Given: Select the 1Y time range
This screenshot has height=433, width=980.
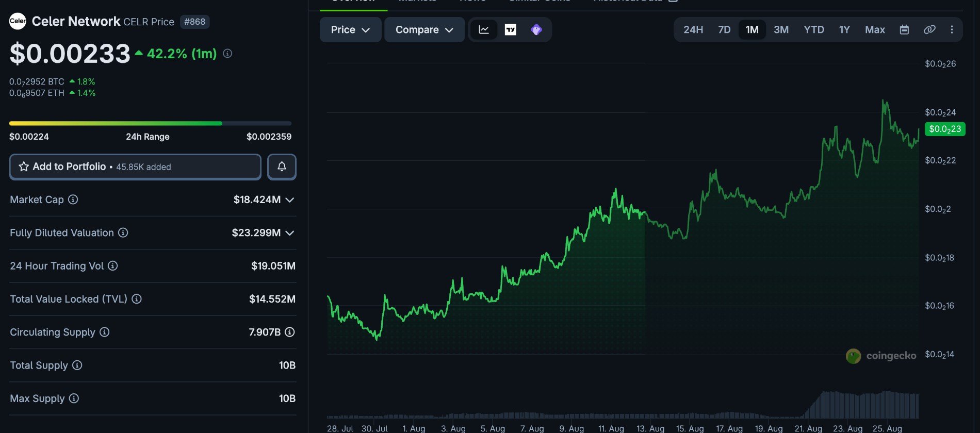Looking at the screenshot, I should tap(844, 29).
